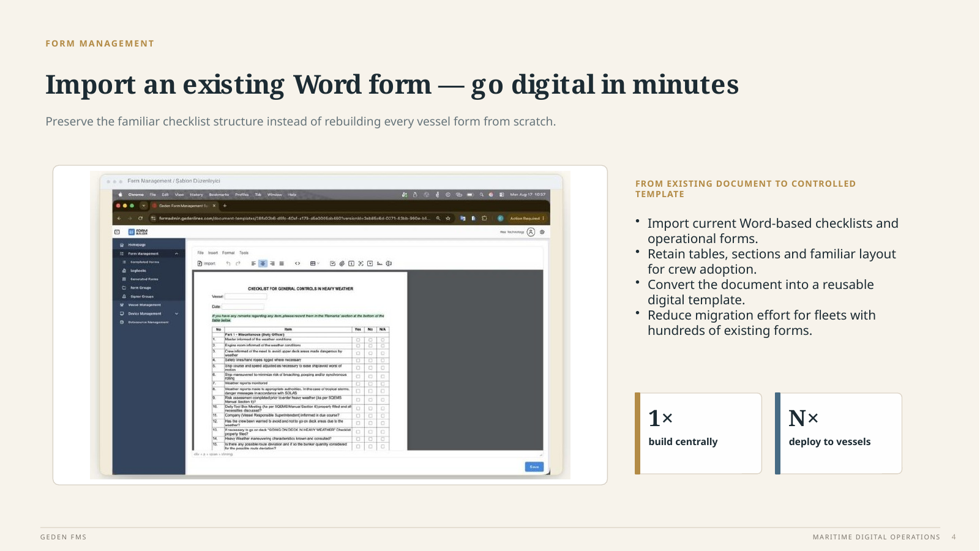Click the dropdown-field insert icon in toolbar
The height and width of the screenshot is (551, 980).
tap(370, 264)
